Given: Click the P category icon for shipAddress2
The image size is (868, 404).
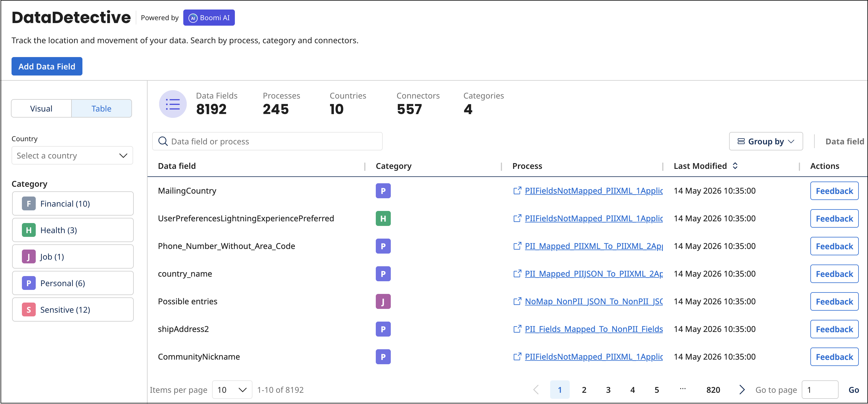Looking at the screenshot, I should 383,329.
